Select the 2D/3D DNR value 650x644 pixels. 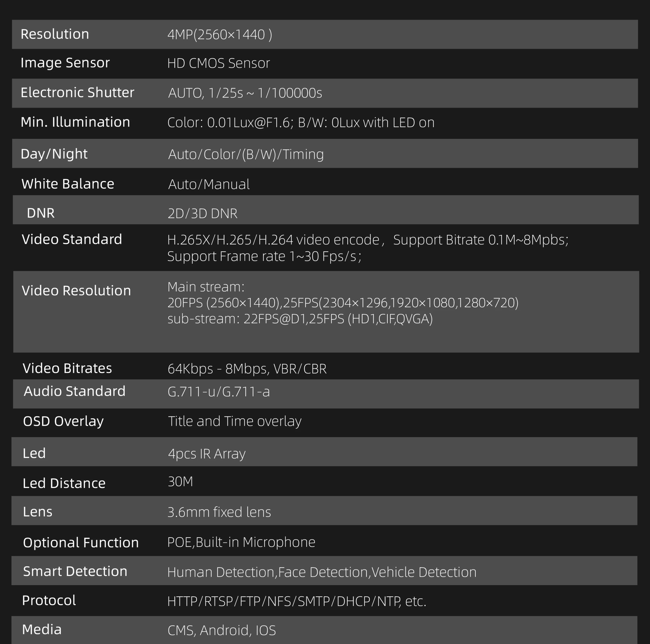pyautogui.click(x=203, y=214)
